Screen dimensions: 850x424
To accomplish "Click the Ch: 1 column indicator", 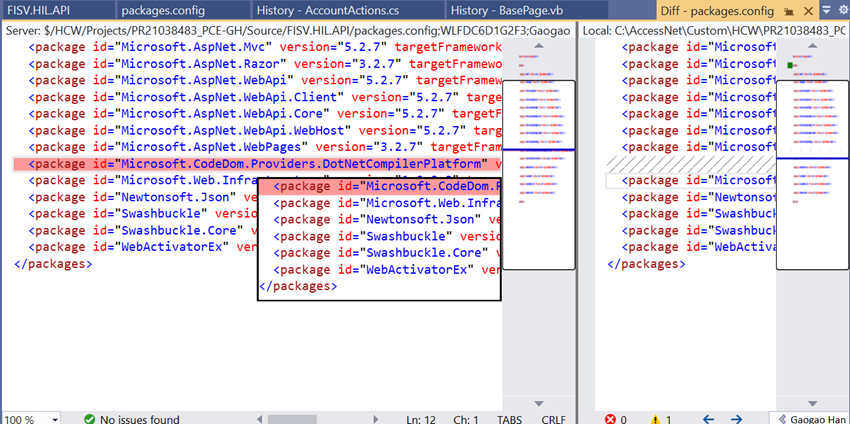I will click(x=466, y=419).
